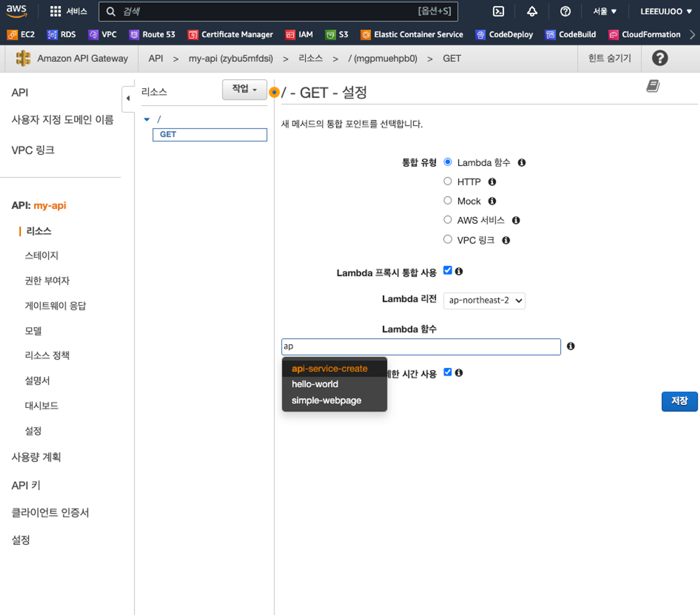Image resolution: width=700 pixels, height=615 pixels.
Task: Click info icon next to Mock option
Action: point(492,201)
